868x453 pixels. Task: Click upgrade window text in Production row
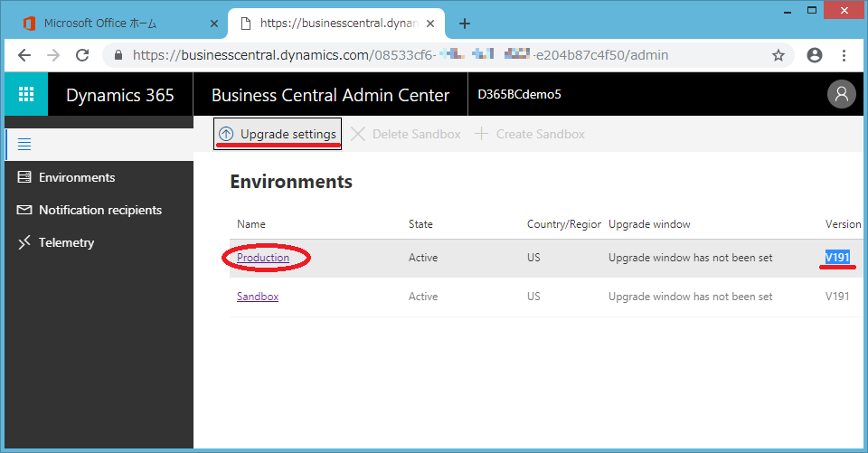690,258
